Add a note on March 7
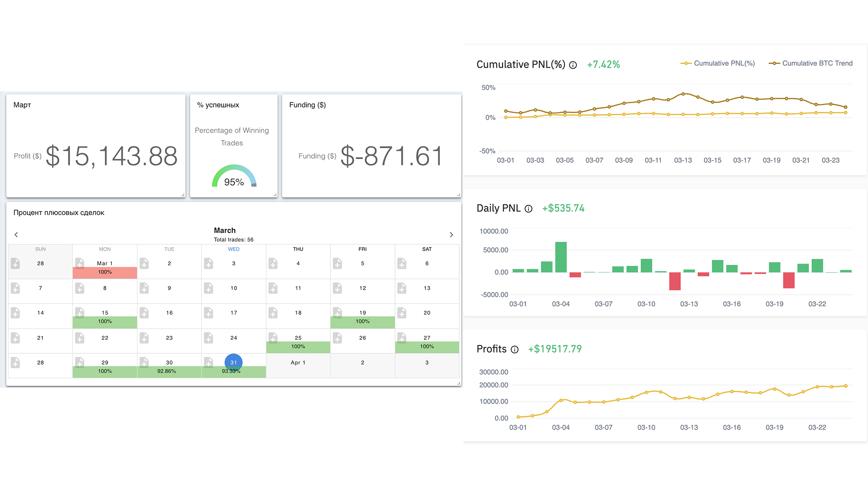The image size is (868, 488). (15, 288)
